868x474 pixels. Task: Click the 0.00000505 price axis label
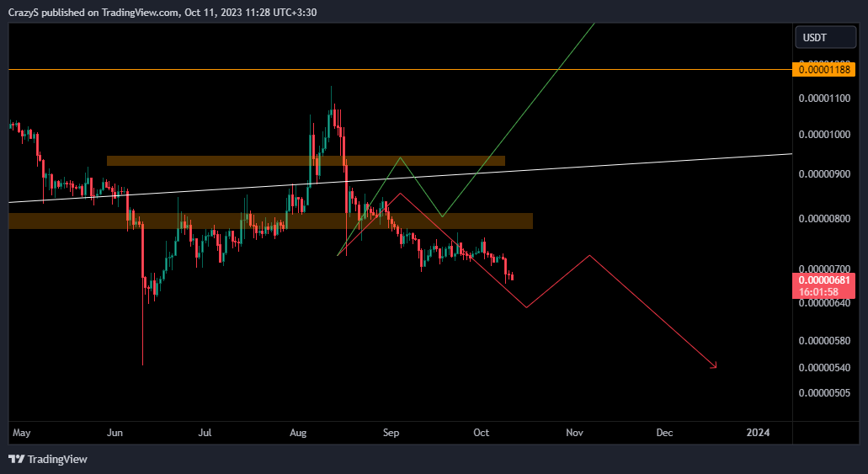(823, 393)
